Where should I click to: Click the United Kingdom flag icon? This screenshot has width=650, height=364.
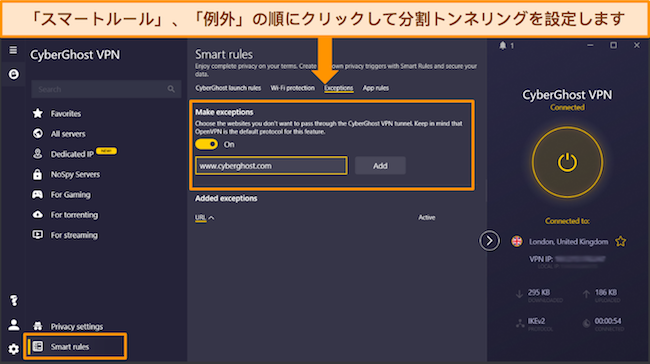click(x=517, y=241)
